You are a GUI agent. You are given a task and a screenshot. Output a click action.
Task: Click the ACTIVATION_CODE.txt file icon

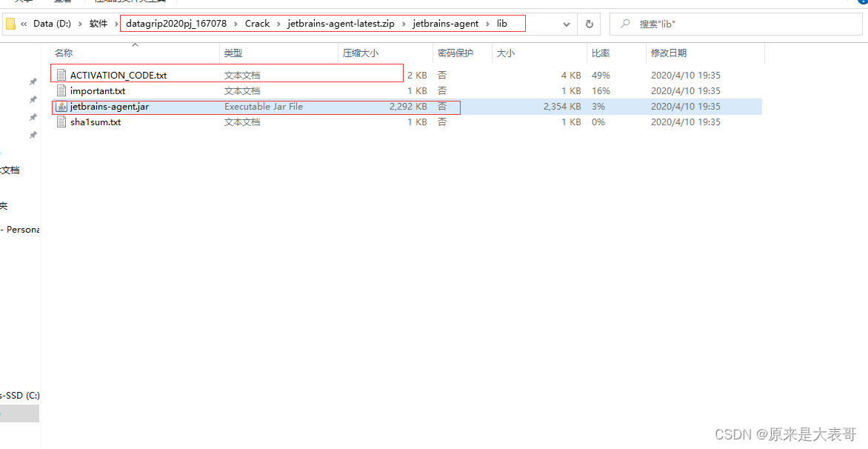(61, 75)
